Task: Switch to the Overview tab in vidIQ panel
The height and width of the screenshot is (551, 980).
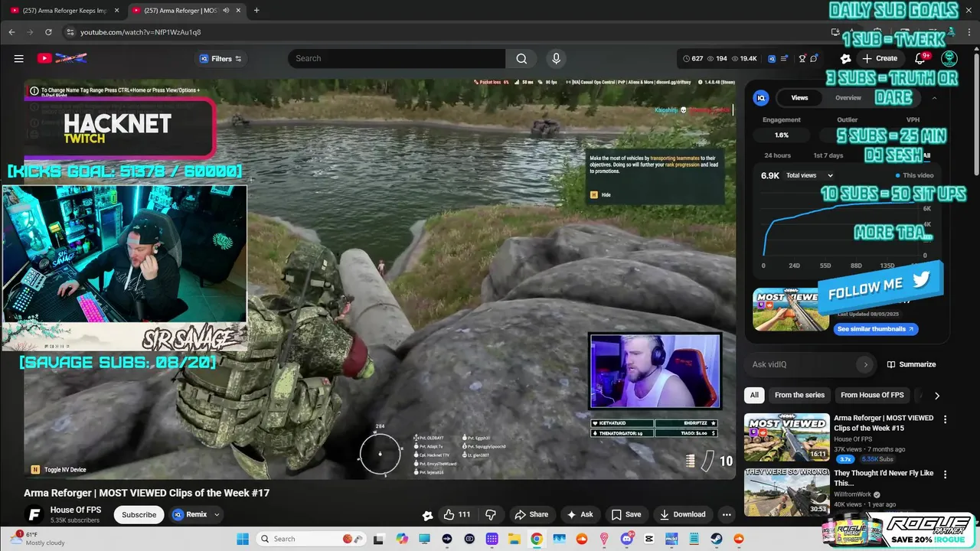Action: [x=848, y=98]
